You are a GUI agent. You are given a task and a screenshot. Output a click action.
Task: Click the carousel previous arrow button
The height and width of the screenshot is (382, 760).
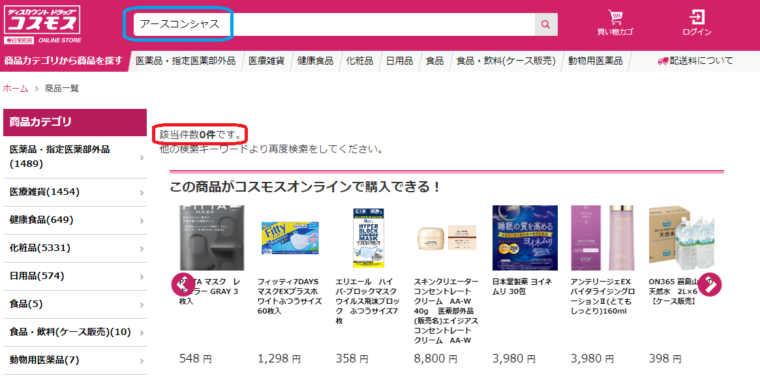[183, 285]
